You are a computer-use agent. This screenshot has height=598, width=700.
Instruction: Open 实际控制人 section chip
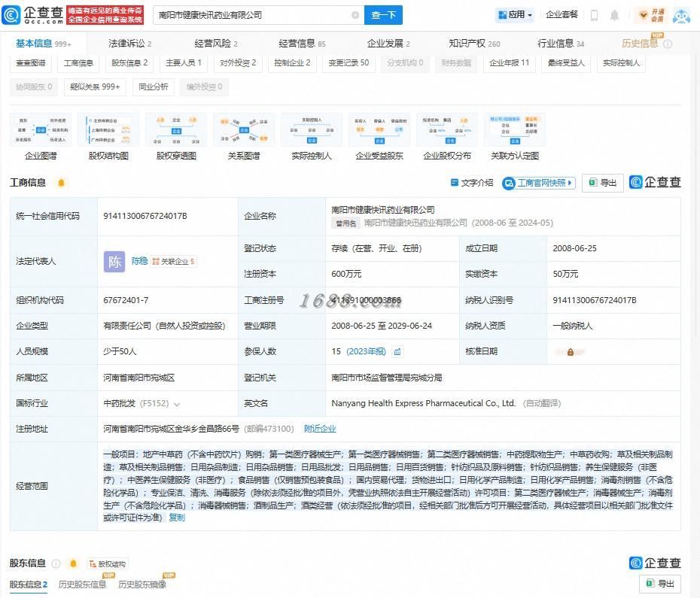click(621, 63)
